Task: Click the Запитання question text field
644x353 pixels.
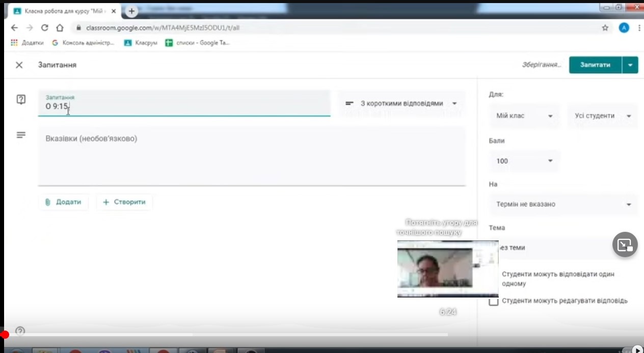Action: (184, 103)
